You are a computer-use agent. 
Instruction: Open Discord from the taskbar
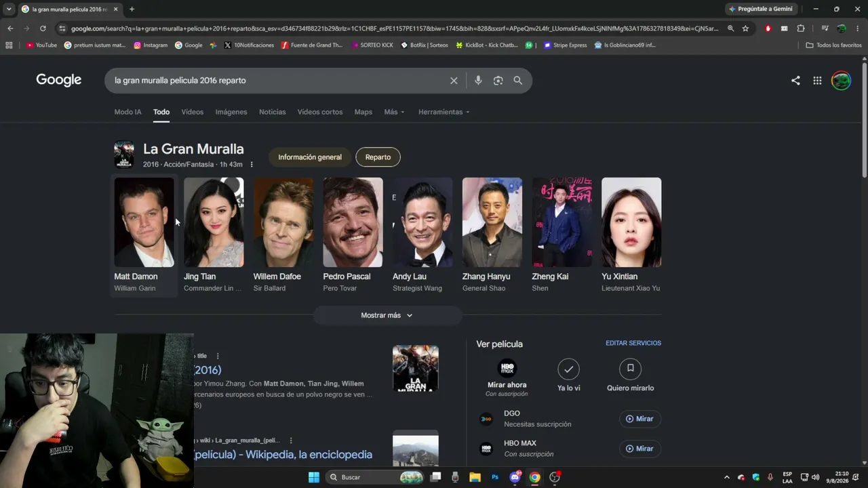[x=515, y=477]
